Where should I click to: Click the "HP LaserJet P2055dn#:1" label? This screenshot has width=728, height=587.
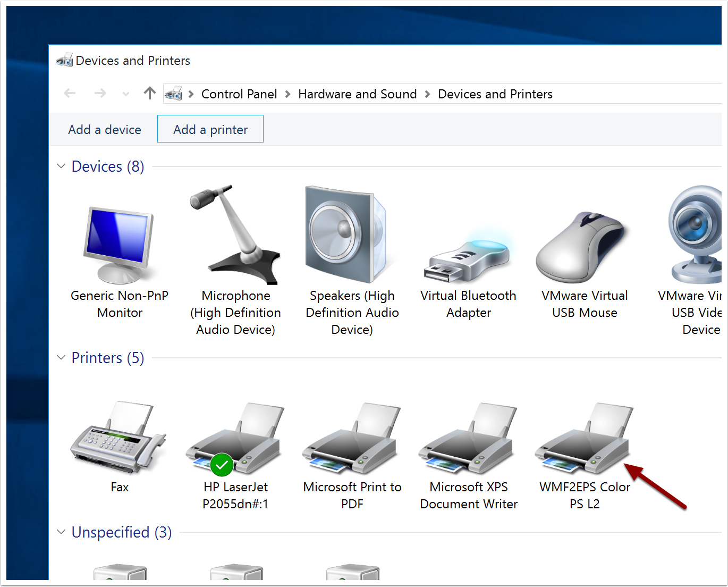pyautogui.click(x=235, y=496)
